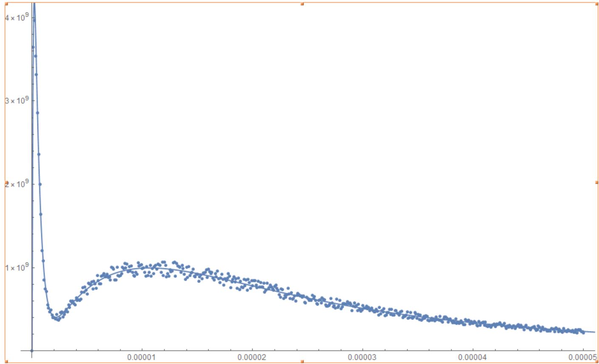Select the bottom-edge middle resize handle

click(302, 362)
